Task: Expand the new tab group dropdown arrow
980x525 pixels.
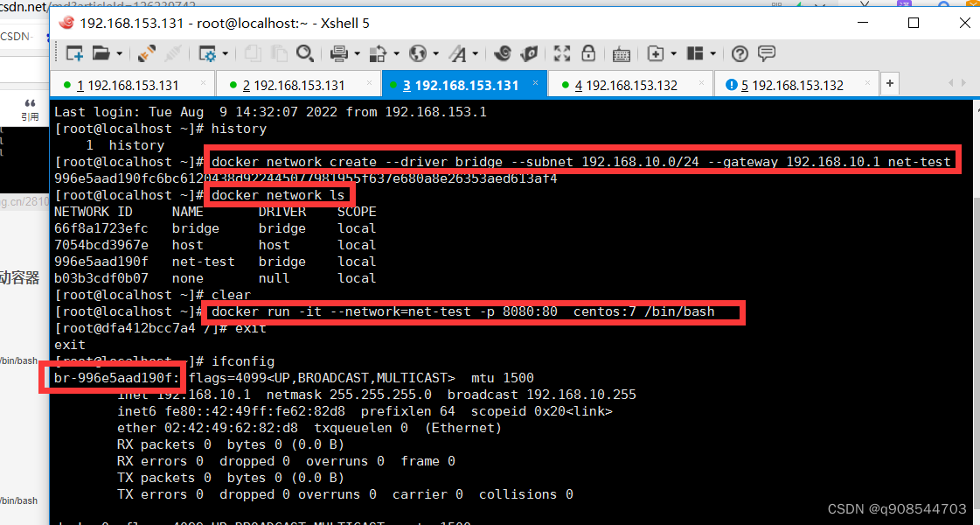Action: click(x=673, y=54)
